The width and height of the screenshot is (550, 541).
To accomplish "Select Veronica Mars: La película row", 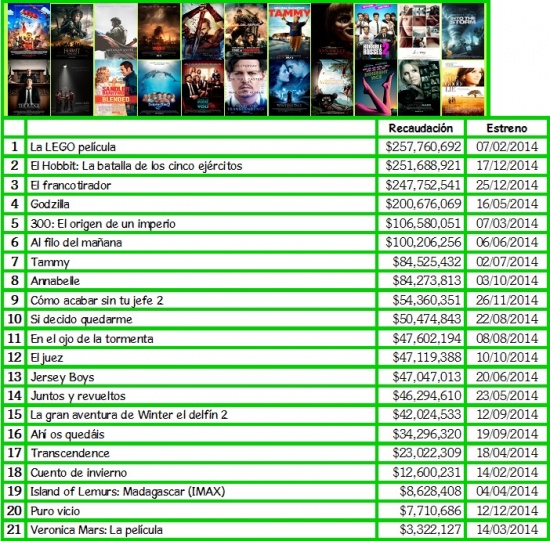I will pos(275,529).
